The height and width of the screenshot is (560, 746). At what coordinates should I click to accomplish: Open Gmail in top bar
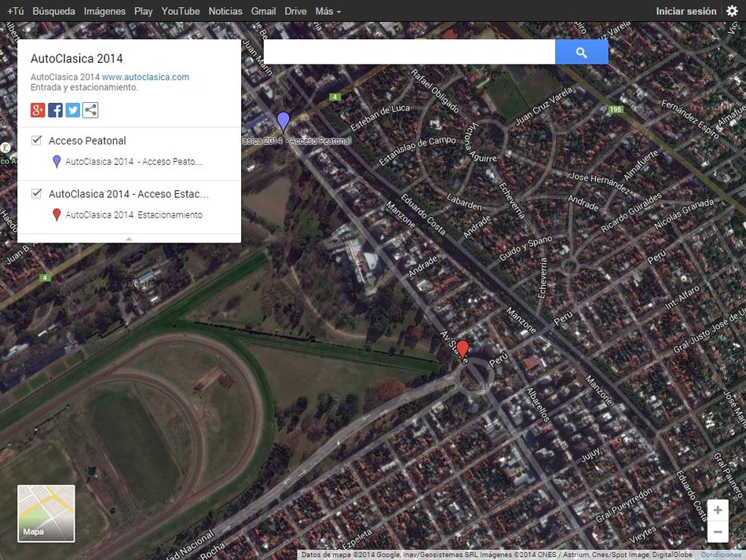264,11
